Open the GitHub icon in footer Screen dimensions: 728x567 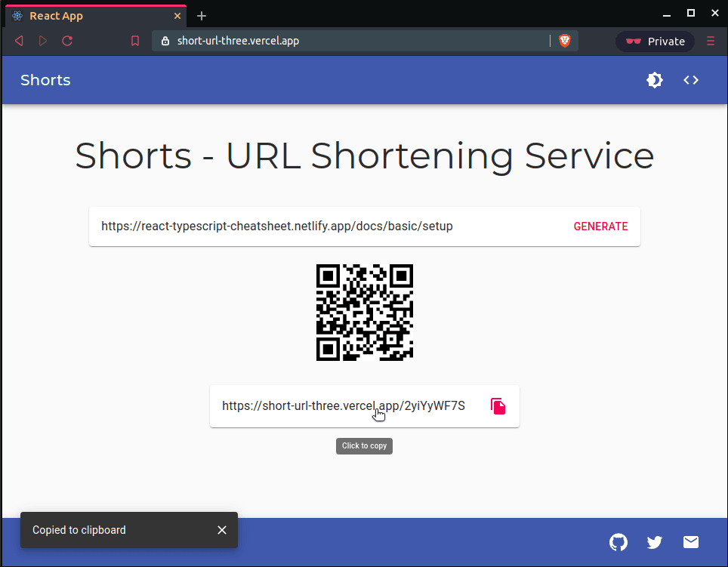point(618,542)
